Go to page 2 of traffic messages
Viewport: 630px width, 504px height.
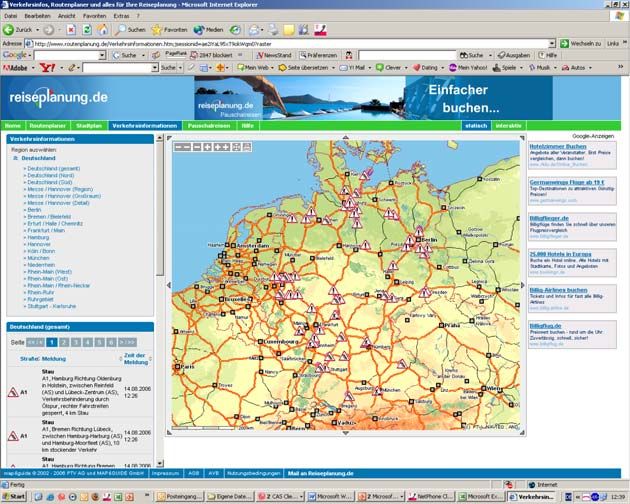pyautogui.click(x=64, y=342)
